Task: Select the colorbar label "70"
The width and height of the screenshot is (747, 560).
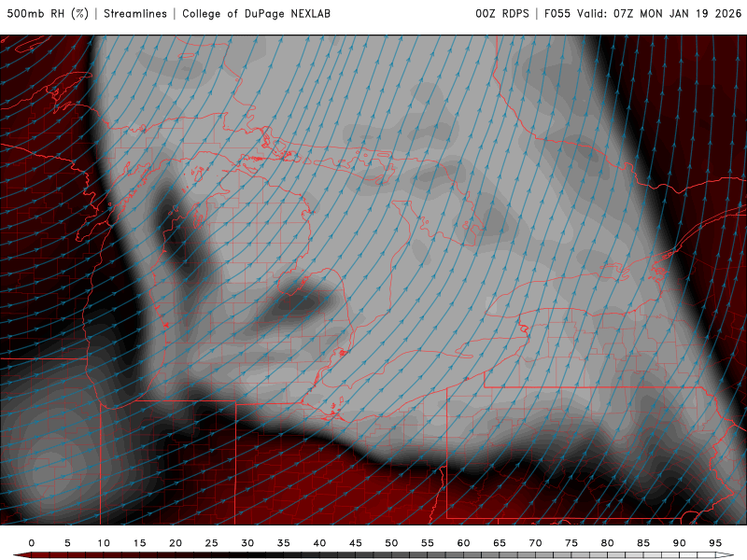Action: (535, 543)
